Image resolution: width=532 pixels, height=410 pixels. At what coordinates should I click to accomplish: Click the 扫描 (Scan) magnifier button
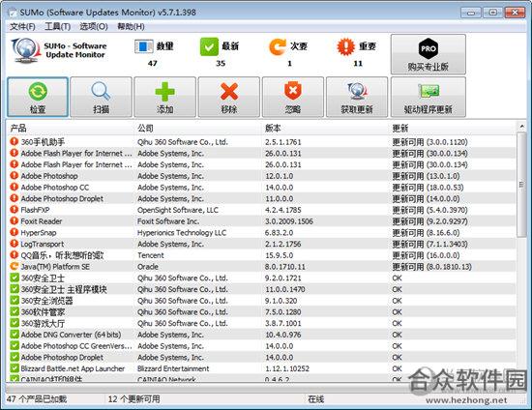click(102, 97)
